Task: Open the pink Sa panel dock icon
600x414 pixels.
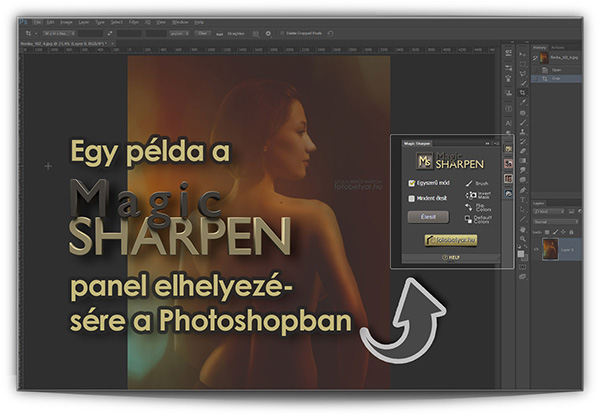Action: pyautogui.click(x=508, y=164)
